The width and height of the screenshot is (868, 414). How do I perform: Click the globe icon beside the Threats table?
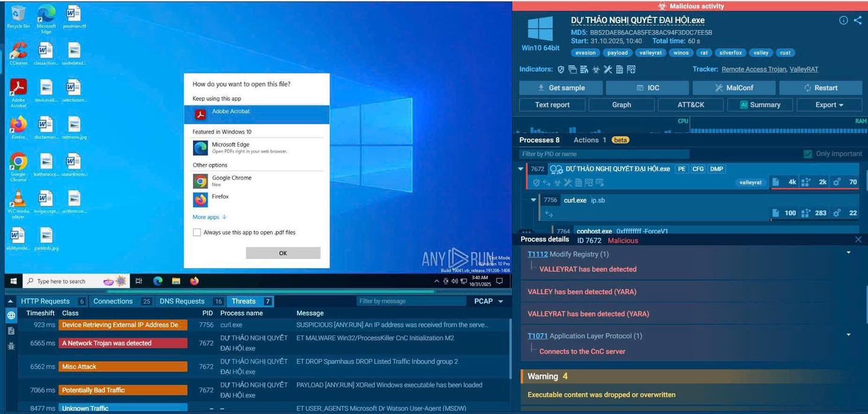pyautogui.click(x=10, y=314)
